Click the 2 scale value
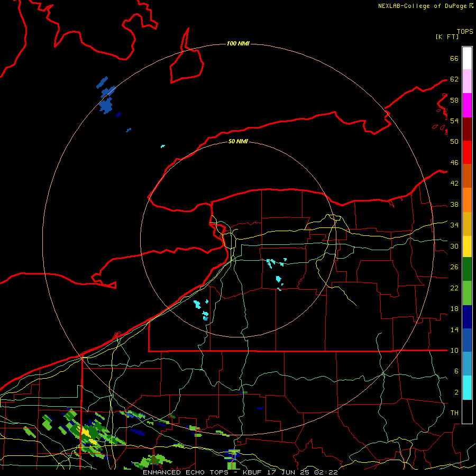The width and height of the screenshot is (476, 476). tap(456, 392)
